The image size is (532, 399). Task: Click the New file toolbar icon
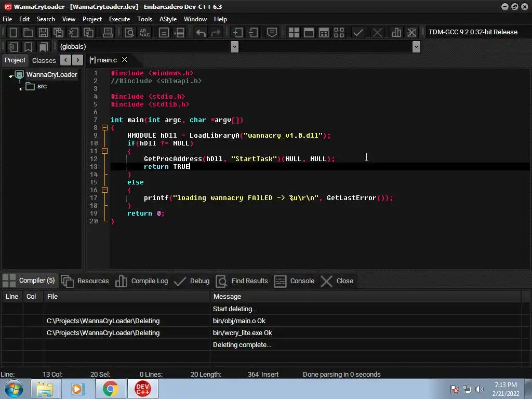pos(13,32)
